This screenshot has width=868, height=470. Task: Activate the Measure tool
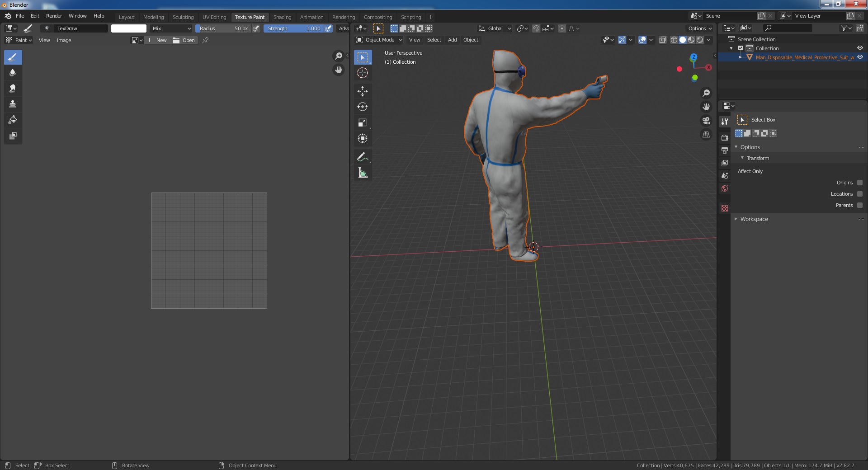pyautogui.click(x=363, y=173)
